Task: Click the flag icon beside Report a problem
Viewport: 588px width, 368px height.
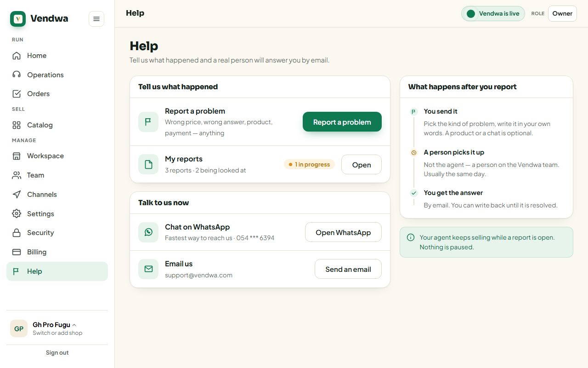Action: (x=148, y=122)
